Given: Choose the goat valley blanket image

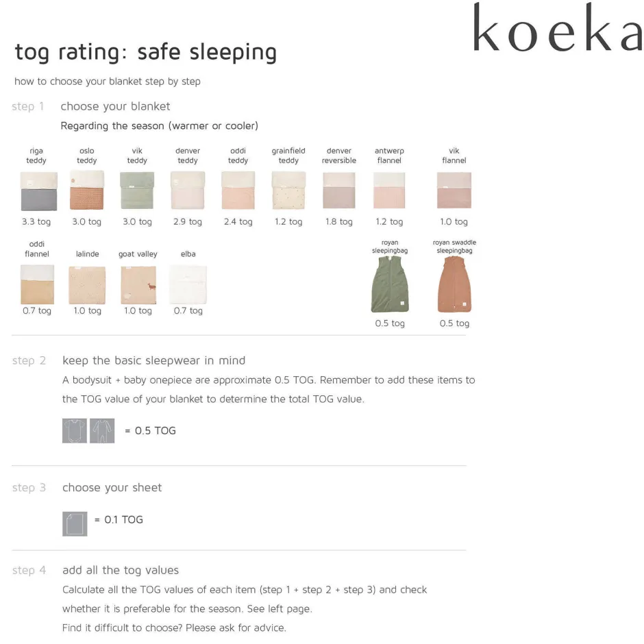Looking at the screenshot, I should 138,285.
